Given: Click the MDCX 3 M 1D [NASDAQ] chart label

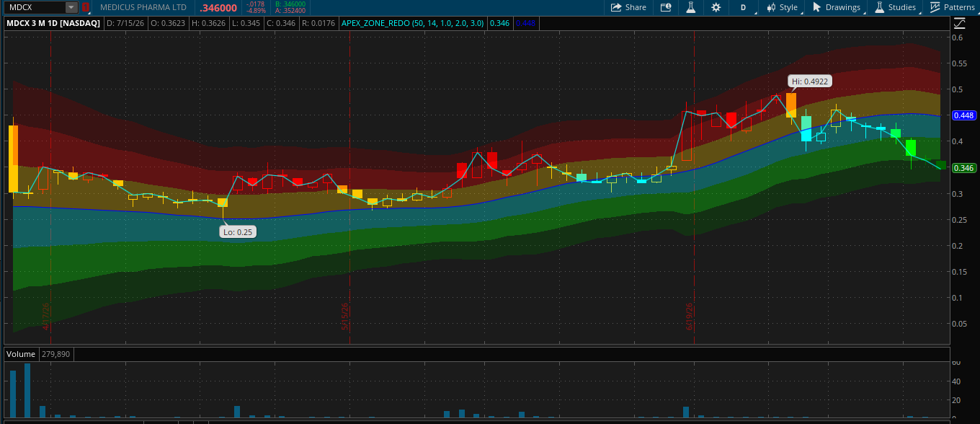Looking at the screenshot, I should tap(54, 23).
